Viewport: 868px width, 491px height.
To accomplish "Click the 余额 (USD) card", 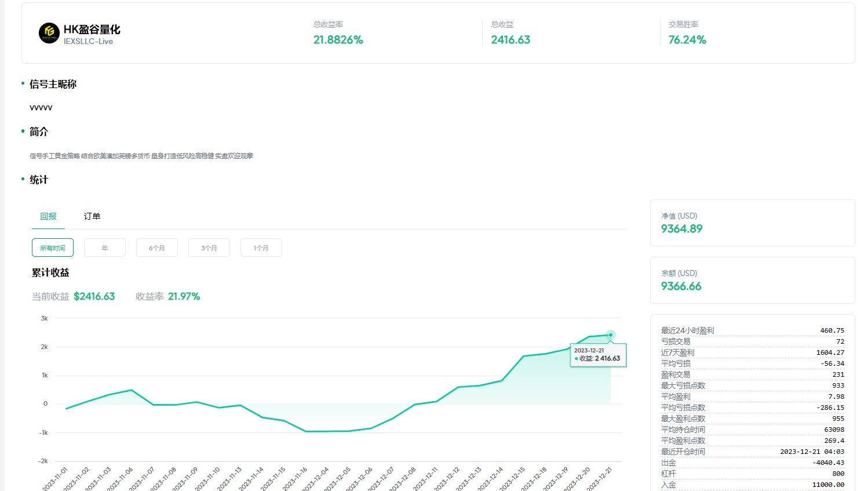I will [752, 280].
